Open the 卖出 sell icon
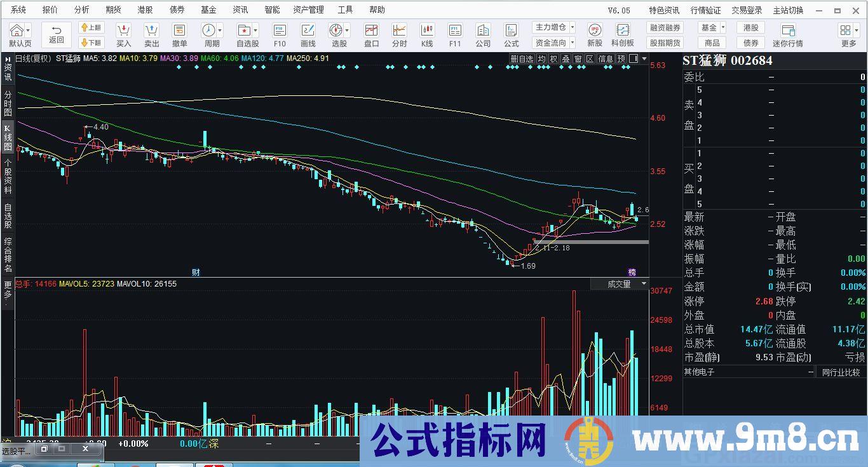The height and width of the screenshot is (467, 868). tap(151, 30)
